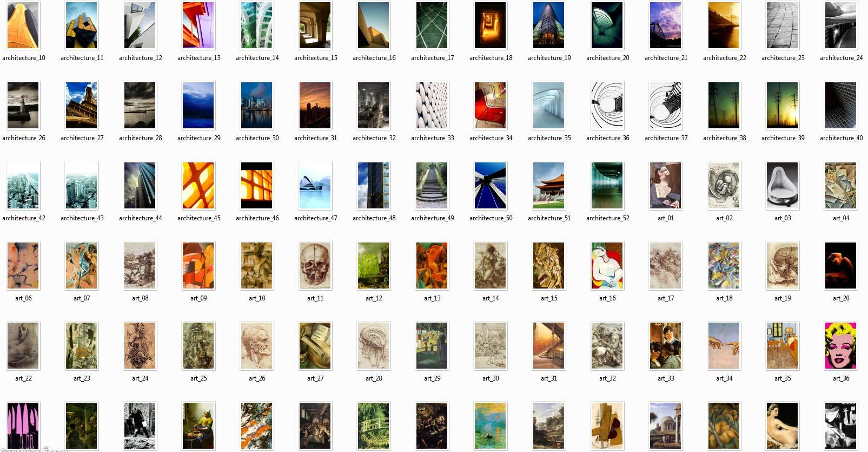Click the art_11 skull drawing thumbnail
The image size is (868, 452).
(315, 266)
